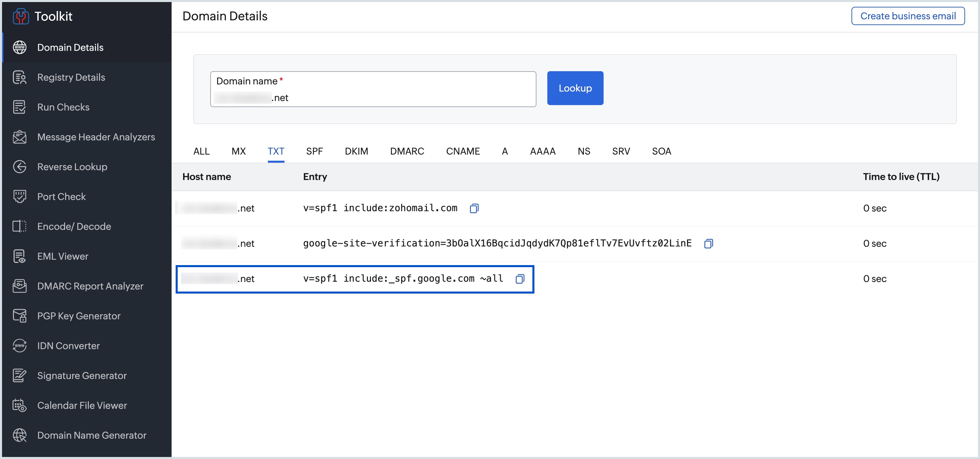
Task: Copy the zohomail SPF entry
Action: click(474, 208)
